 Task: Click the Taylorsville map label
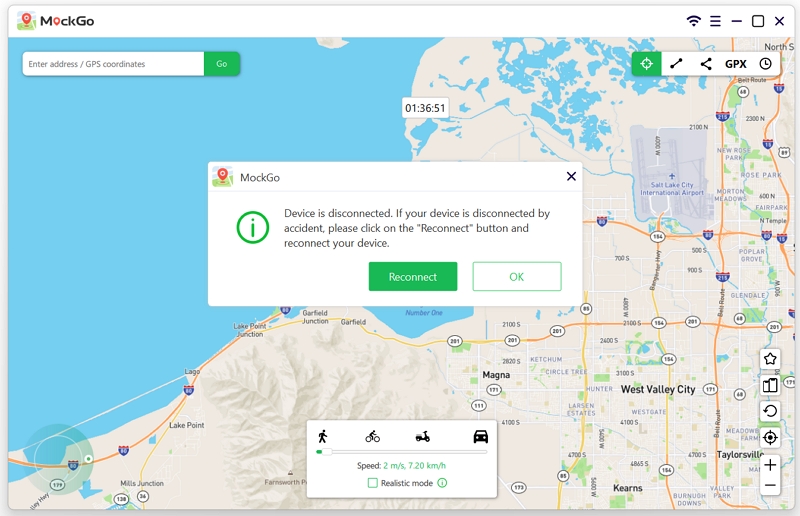[740, 454]
